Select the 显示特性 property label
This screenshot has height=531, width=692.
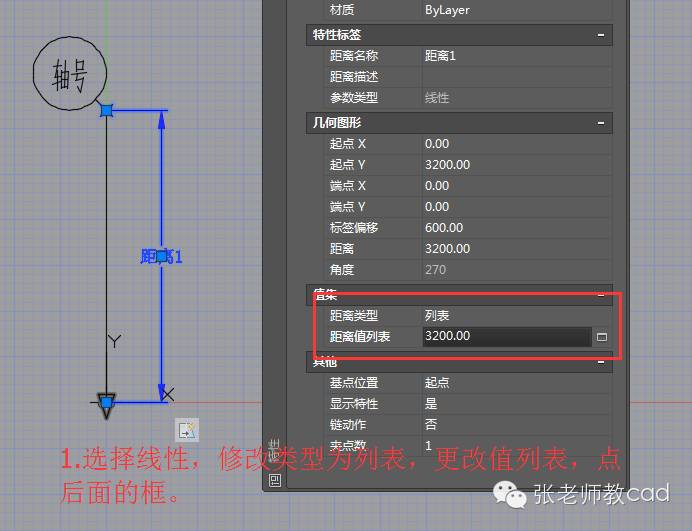[x=354, y=403]
